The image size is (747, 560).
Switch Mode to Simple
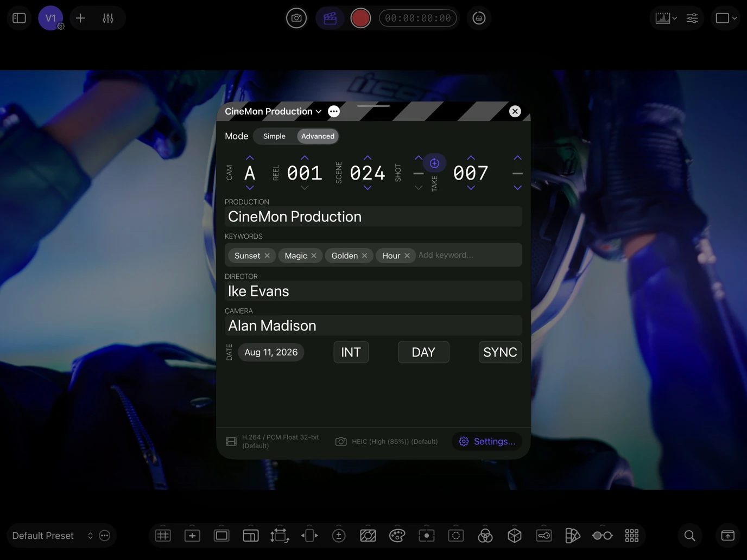(274, 136)
